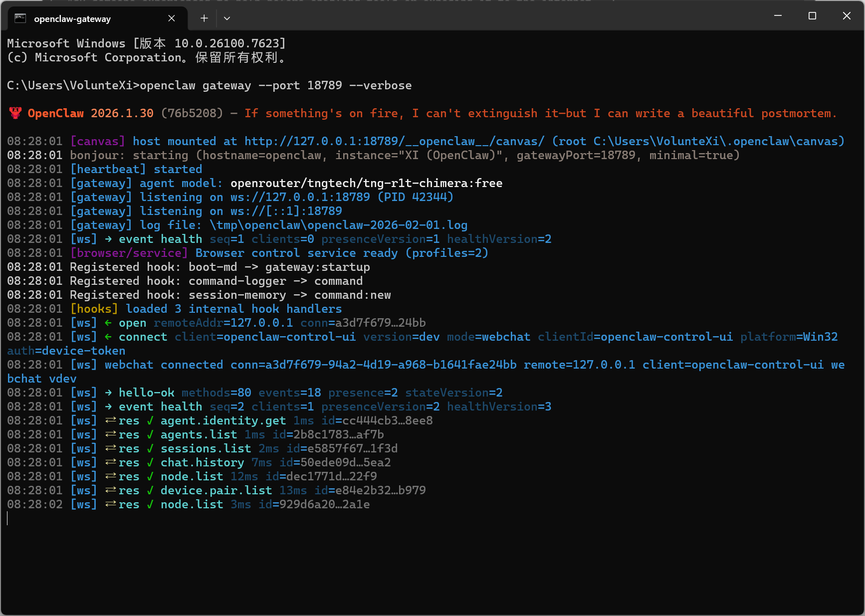865x616 pixels.
Task: Click the green checkmark on device.pair.list line
Action: 150,491
